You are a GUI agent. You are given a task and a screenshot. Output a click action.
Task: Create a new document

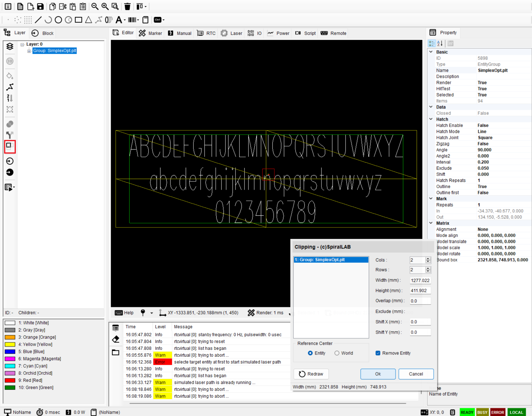pyautogui.click(x=20, y=6)
